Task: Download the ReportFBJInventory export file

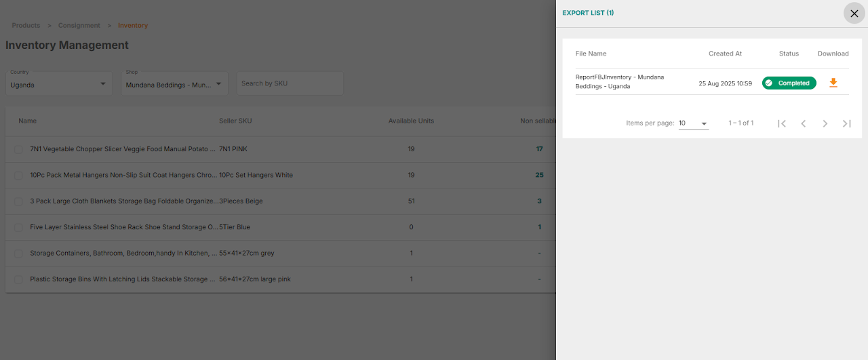Action: (x=833, y=83)
